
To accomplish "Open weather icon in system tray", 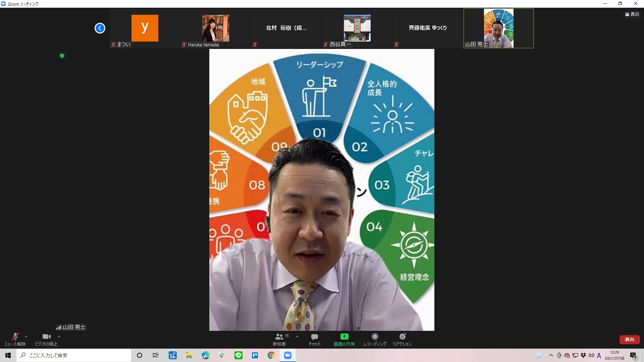I will point(539,356).
